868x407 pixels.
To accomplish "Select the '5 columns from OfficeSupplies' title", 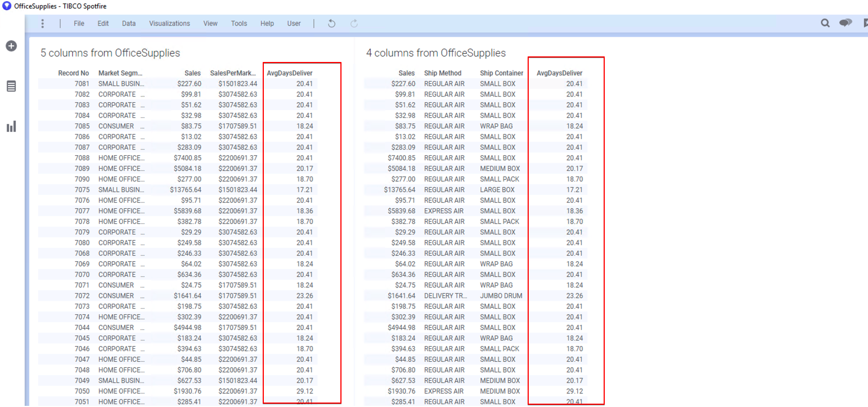I will [x=110, y=53].
